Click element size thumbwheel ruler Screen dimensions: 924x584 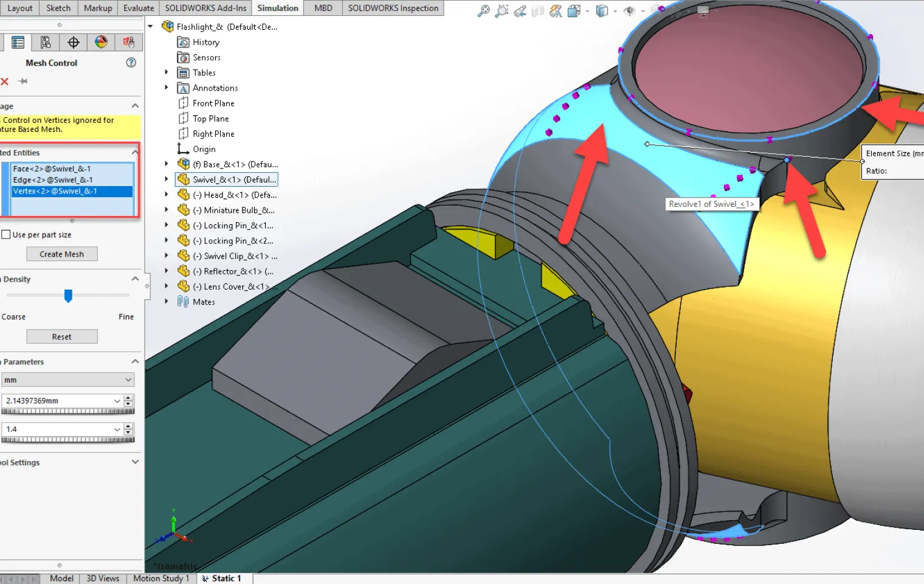(x=68, y=411)
